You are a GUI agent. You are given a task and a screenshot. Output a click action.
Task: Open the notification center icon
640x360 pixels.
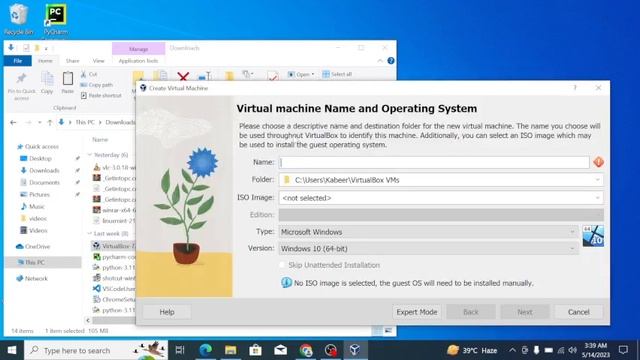(x=623, y=350)
